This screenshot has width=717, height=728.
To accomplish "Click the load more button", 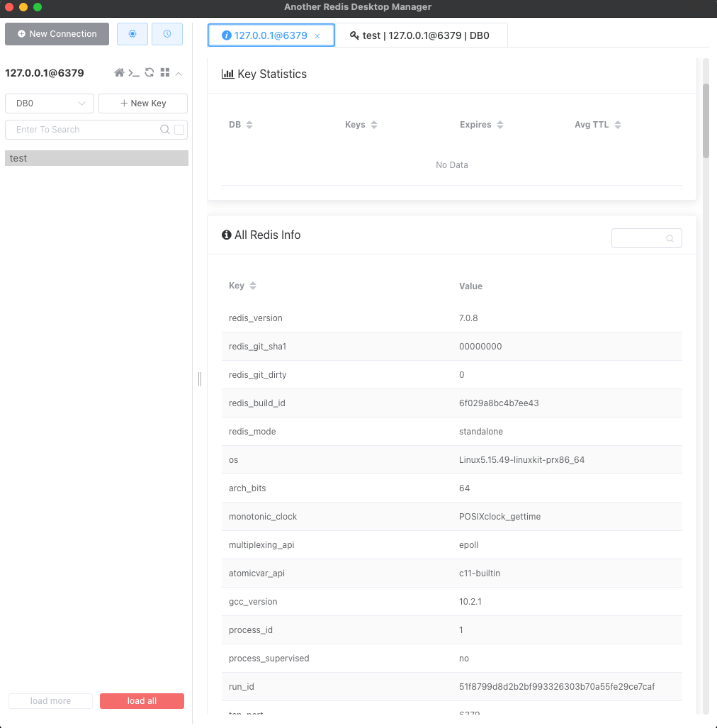I will tap(50, 700).
